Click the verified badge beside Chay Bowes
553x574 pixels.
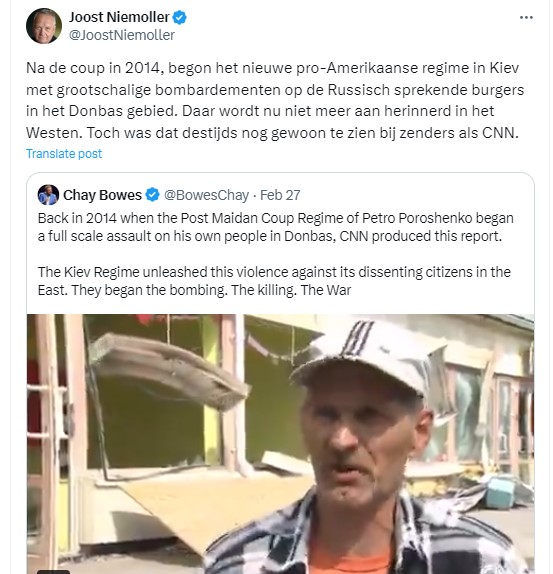click(x=153, y=195)
